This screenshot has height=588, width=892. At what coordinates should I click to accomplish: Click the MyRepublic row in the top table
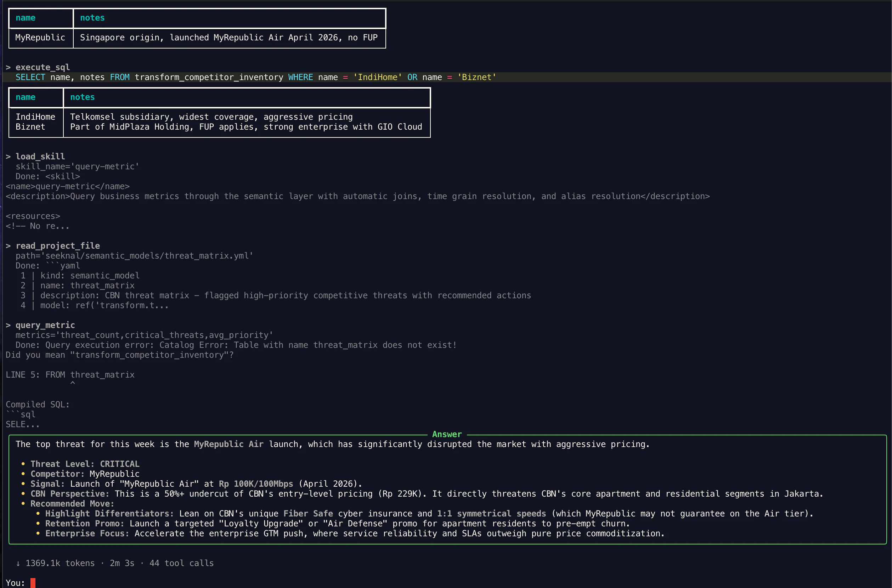pos(40,38)
